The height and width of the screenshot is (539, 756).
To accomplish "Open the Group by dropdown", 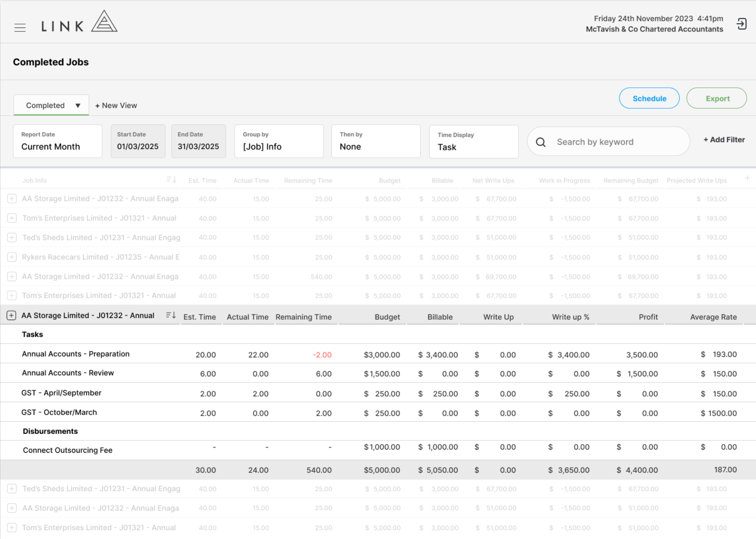I will 279,141.
